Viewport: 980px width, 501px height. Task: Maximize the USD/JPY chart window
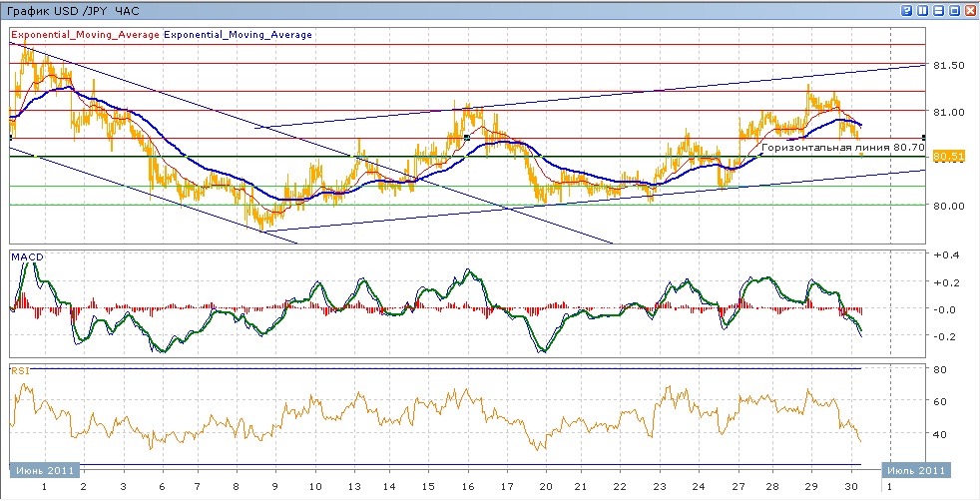click(954, 10)
